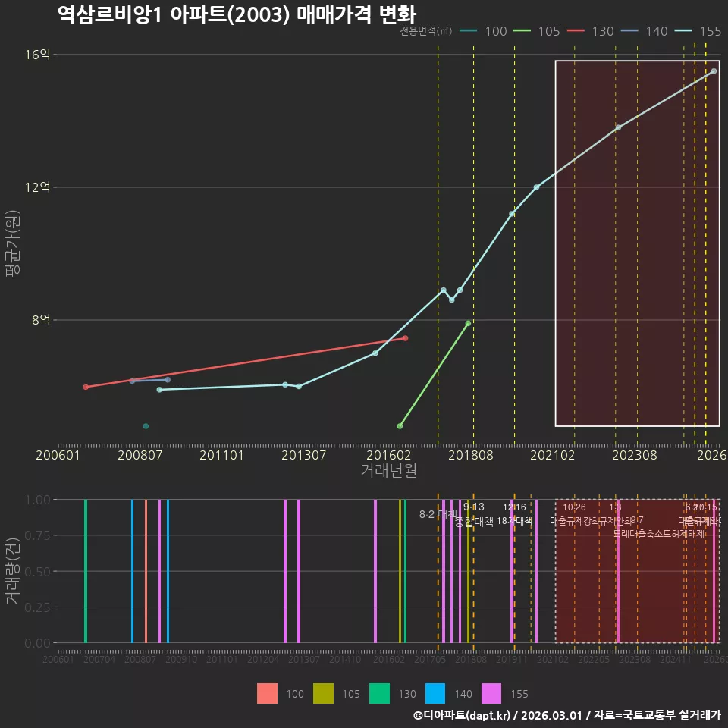Click the 9·13 policy date annotation

(473, 507)
